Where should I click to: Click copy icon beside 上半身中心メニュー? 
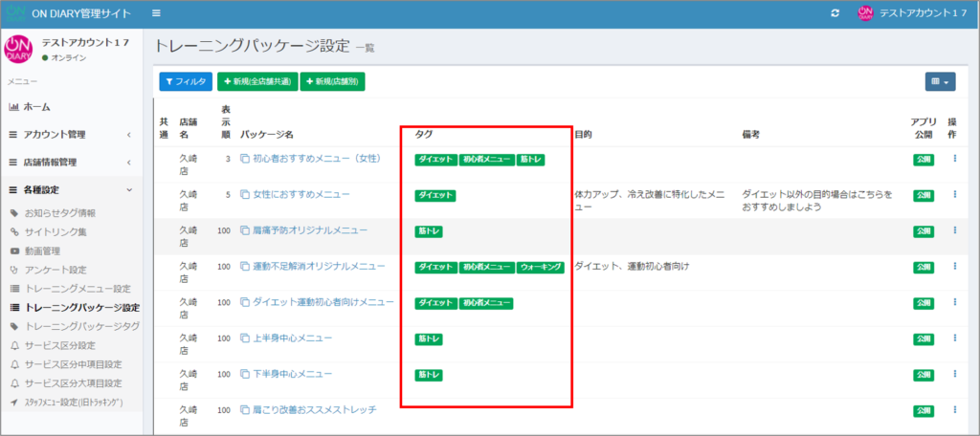245,338
